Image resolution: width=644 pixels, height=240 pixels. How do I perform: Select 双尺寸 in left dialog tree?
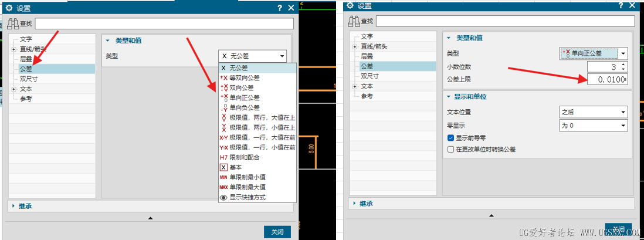(29, 79)
